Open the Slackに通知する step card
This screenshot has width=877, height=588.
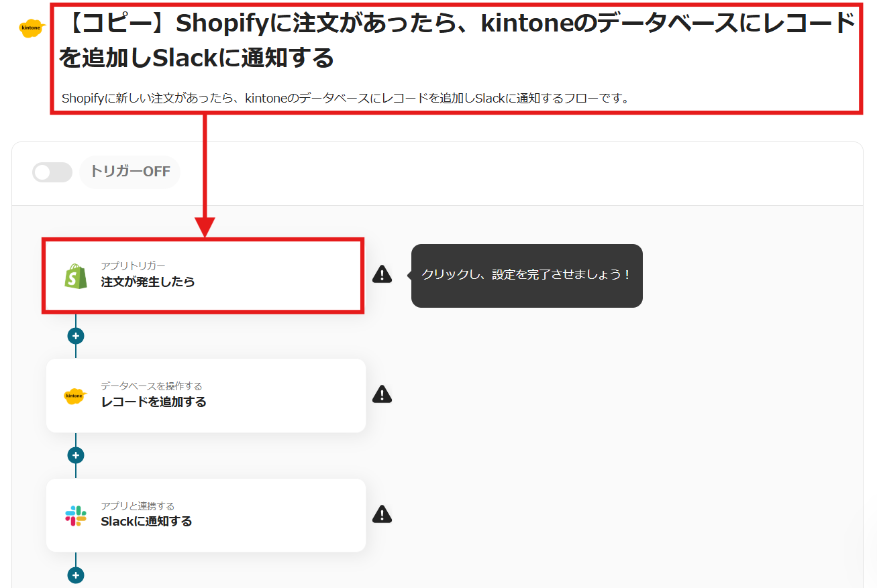coord(206,516)
